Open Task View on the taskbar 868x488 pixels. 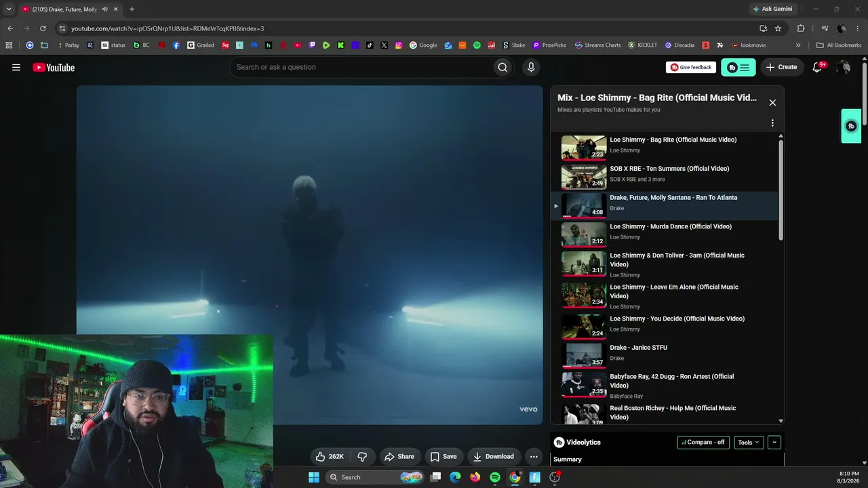436,477
